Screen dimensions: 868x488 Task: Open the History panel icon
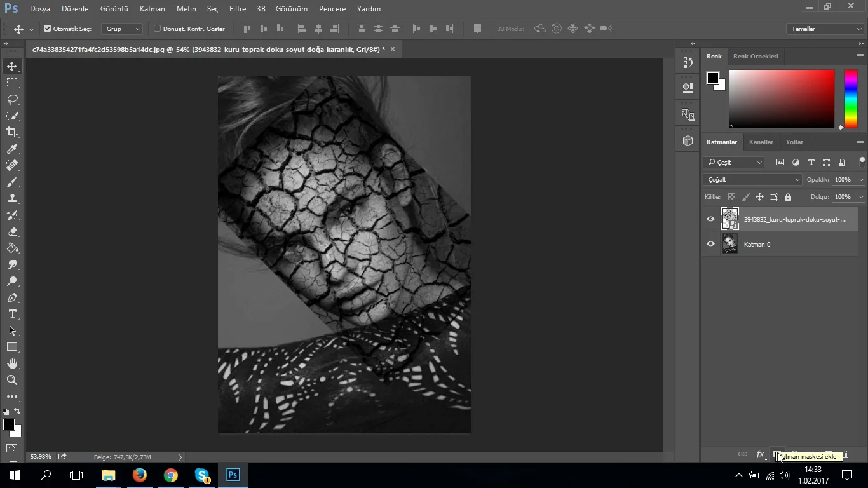click(x=688, y=62)
